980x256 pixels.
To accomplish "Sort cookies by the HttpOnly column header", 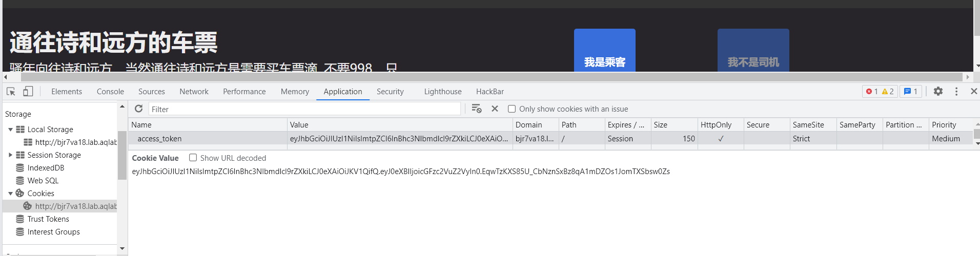I will [x=721, y=124].
